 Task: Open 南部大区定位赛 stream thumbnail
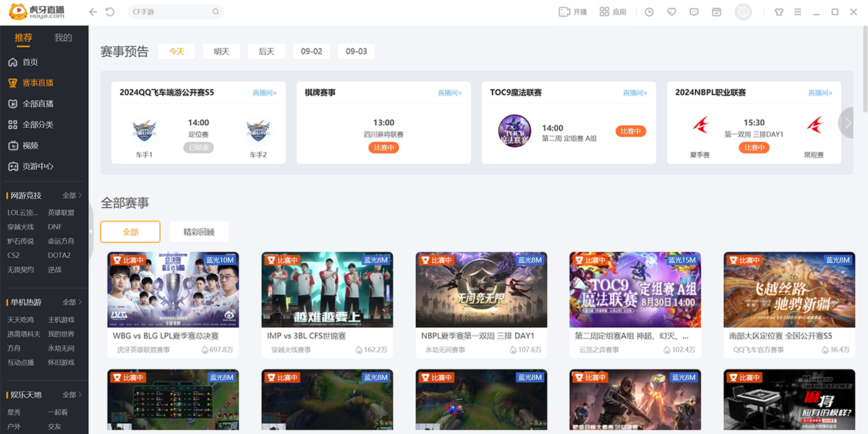[789, 289]
